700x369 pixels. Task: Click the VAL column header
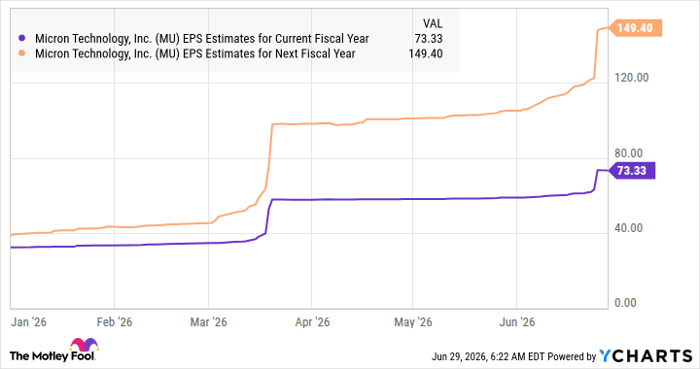tap(433, 24)
